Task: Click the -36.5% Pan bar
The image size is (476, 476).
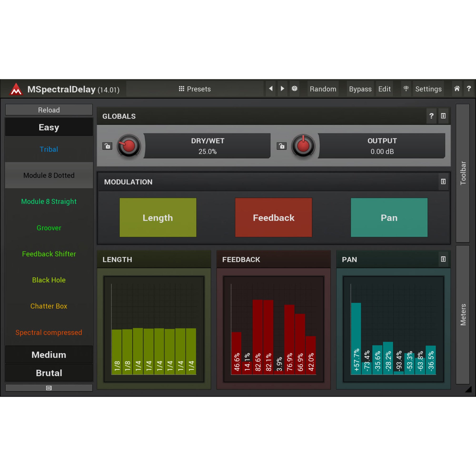Action: [431, 360]
